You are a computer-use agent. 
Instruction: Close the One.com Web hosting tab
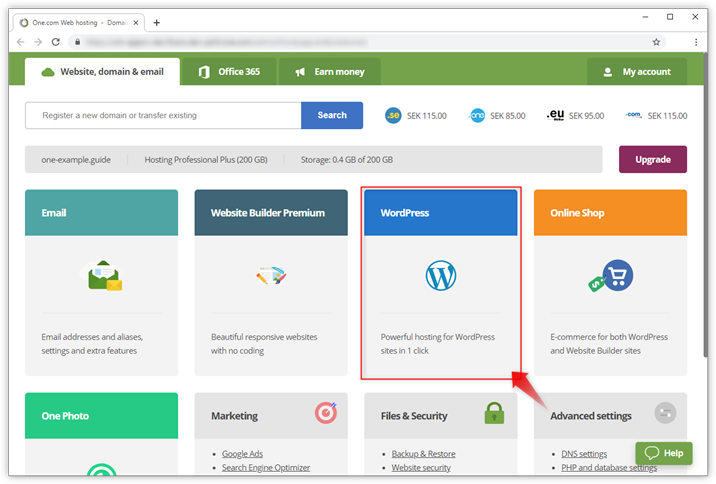click(x=136, y=22)
